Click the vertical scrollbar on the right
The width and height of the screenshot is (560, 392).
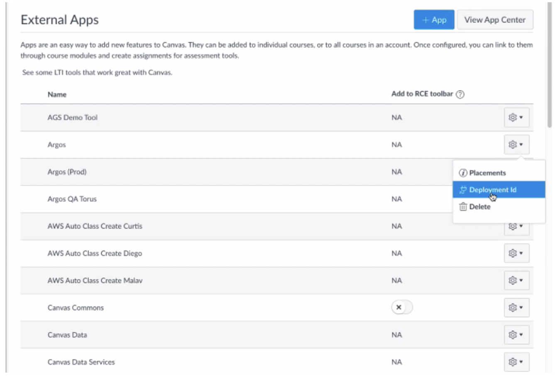(x=549, y=66)
